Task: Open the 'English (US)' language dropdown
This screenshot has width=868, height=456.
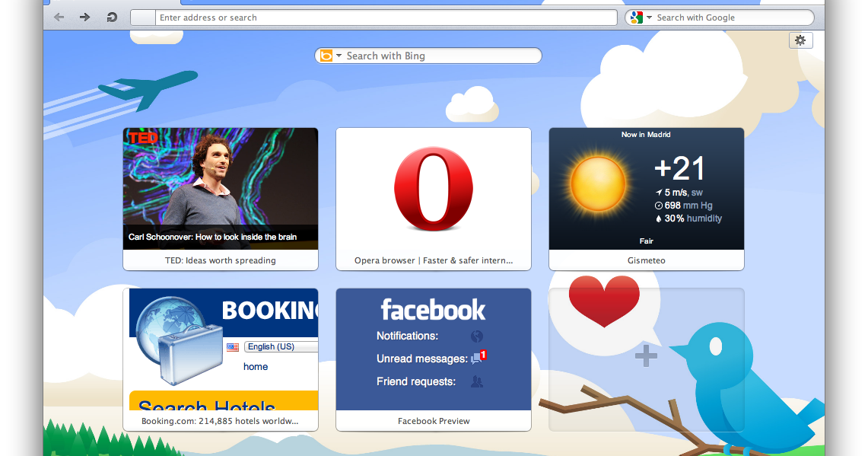Action: point(281,347)
